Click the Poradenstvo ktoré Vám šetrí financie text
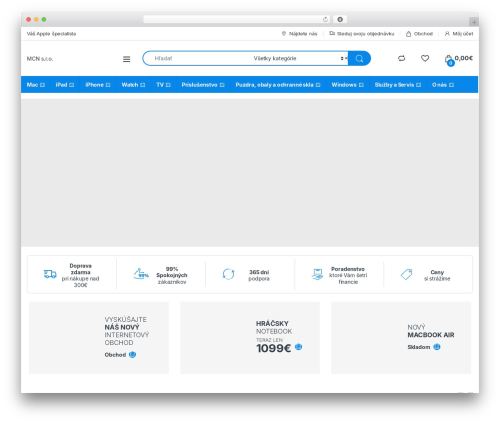The image size is (500, 423). [x=348, y=275]
